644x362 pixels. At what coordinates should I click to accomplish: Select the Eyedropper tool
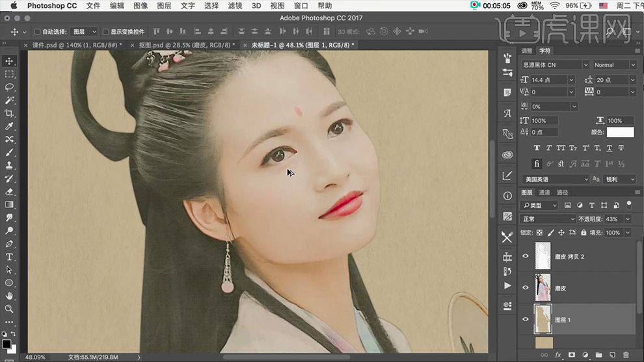(x=9, y=127)
